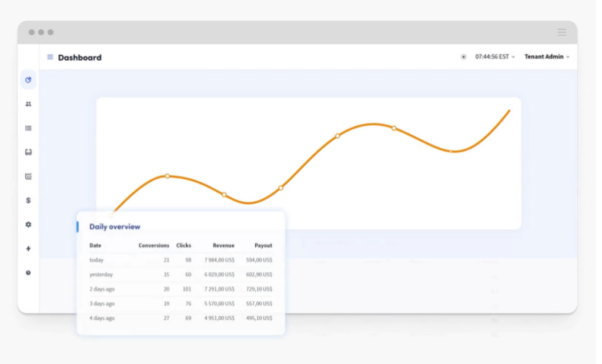
Task: Open the link/chain sidebar icon
Action: click(28, 152)
